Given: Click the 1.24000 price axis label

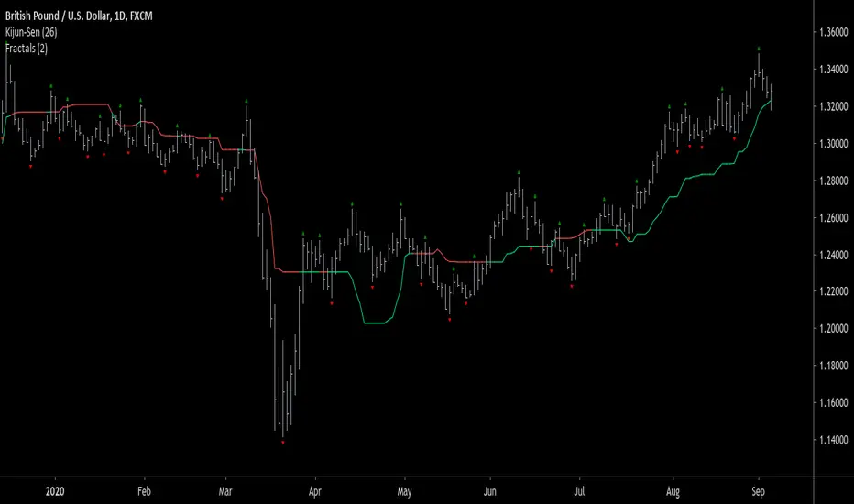Looking at the screenshot, I should [x=833, y=255].
